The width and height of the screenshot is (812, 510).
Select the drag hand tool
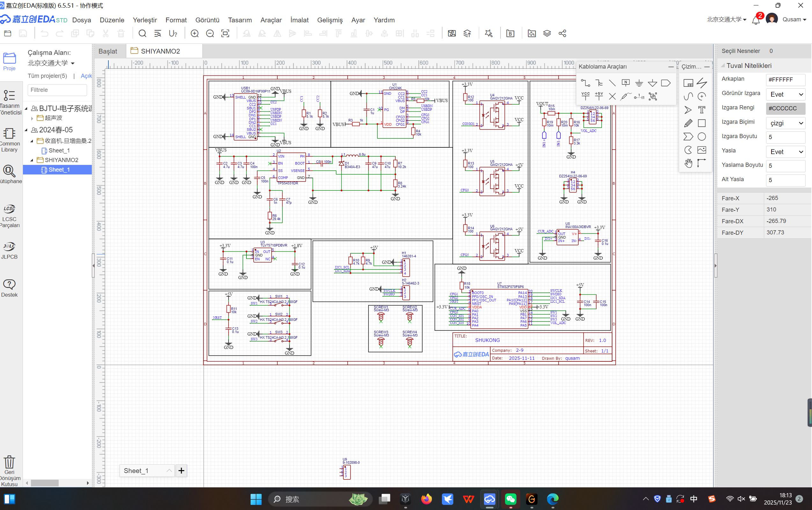pyautogui.click(x=688, y=164)
